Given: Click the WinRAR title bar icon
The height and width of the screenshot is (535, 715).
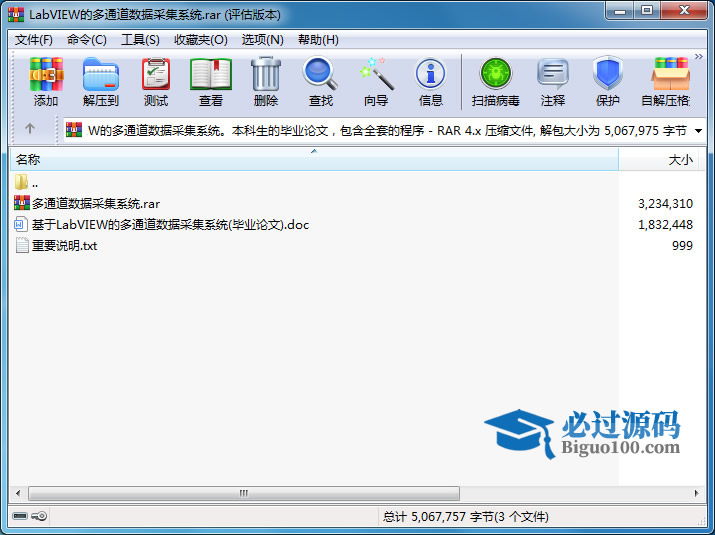Looking at the screenshot, I should tap(16, 14).
